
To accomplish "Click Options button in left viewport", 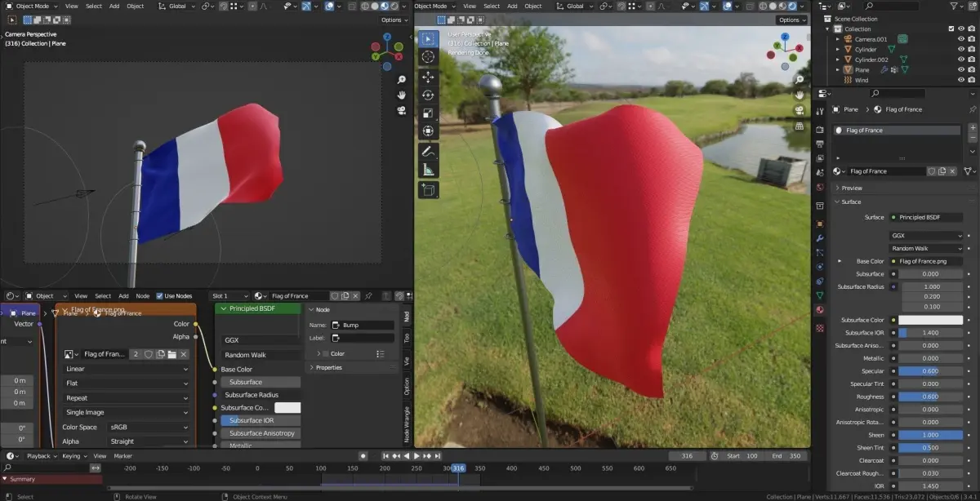I will (394, 20).
